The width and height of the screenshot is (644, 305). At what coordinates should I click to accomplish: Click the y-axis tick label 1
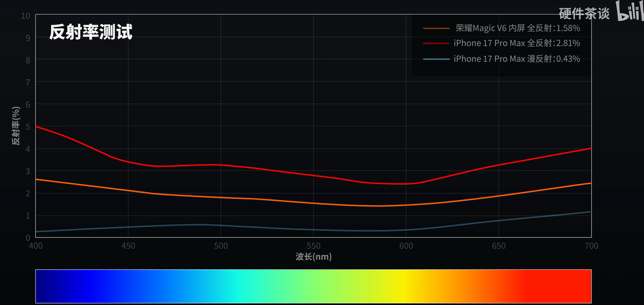coord(28,216)
